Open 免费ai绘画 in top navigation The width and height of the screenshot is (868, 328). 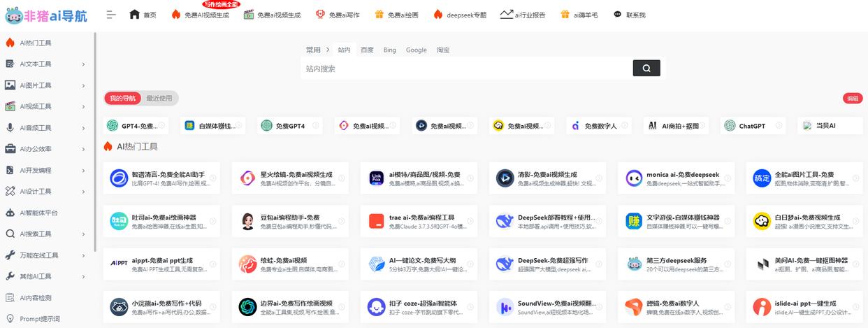(x=396, y=15)
